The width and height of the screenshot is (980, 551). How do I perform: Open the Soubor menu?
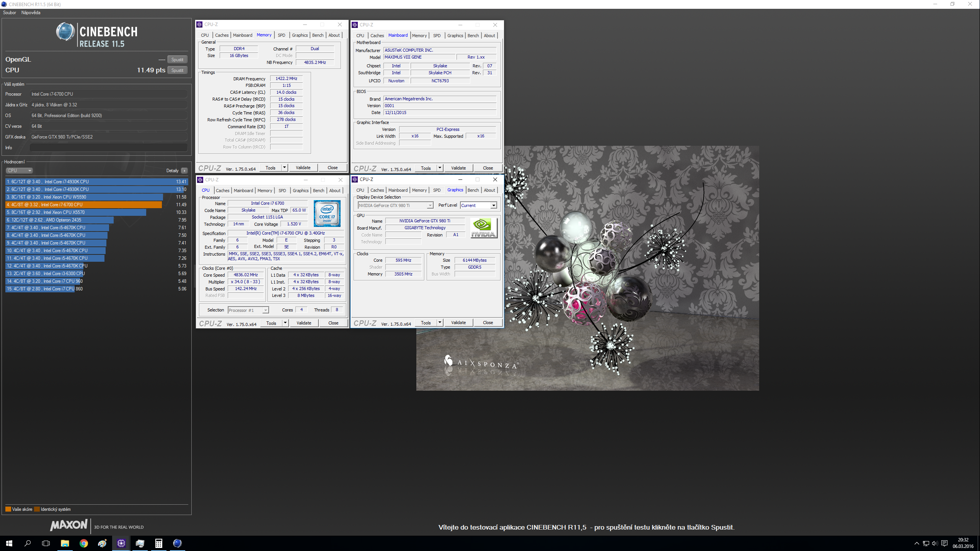point(10,13)
